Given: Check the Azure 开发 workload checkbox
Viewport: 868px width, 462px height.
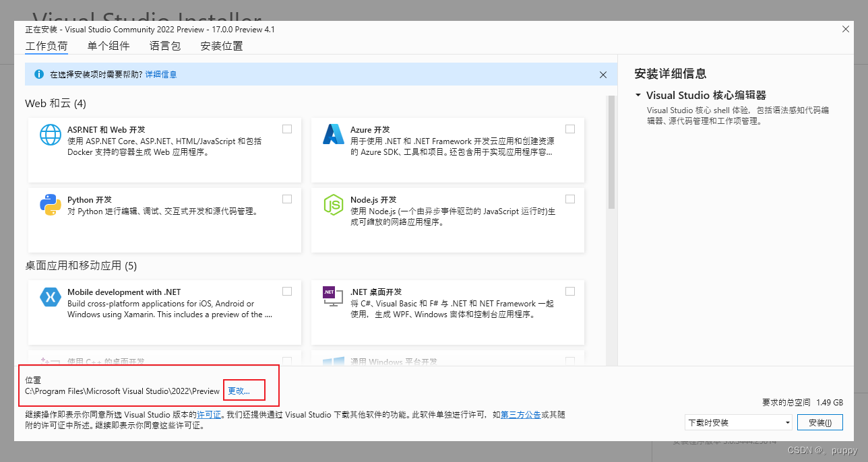Looking at the screenshot, I should click(570, 129).
